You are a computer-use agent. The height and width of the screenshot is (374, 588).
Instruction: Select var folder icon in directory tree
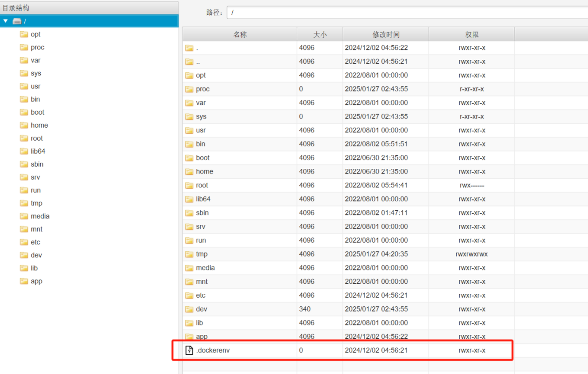point(24,60)
